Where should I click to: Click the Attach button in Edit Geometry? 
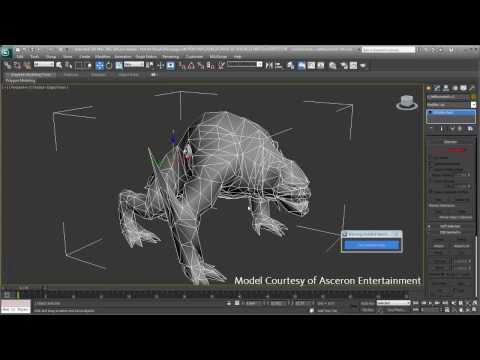439,246
